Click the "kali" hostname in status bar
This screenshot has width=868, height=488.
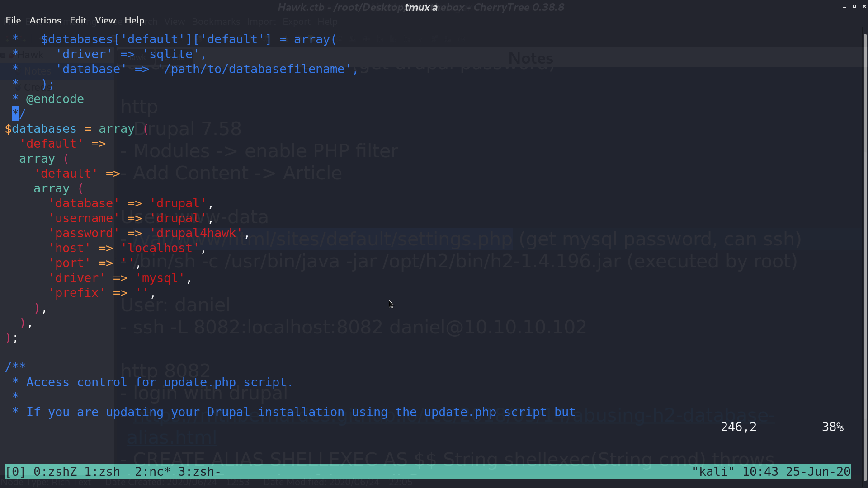pyautogui.click(x=713, y=472)
